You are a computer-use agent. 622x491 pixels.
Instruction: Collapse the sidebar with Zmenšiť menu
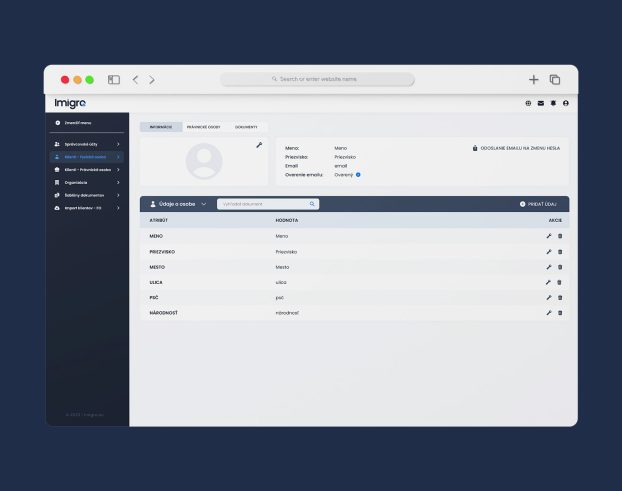(x=73, y=123)
